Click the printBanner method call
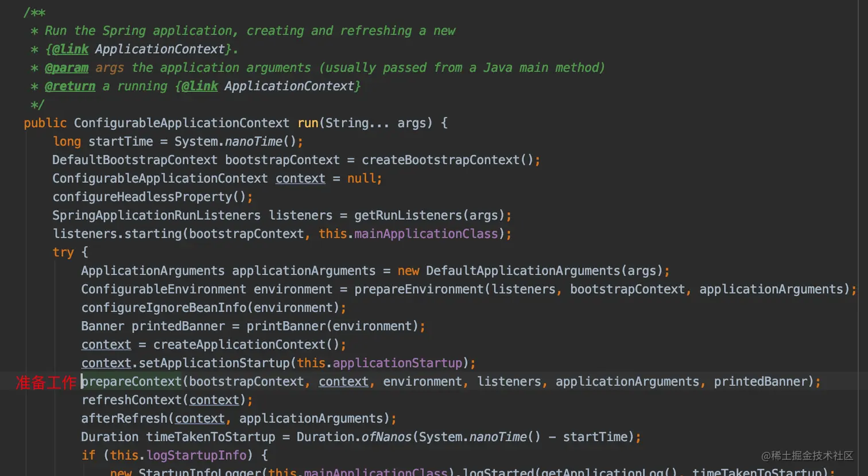The image size is (868, 476). point(286,326)
